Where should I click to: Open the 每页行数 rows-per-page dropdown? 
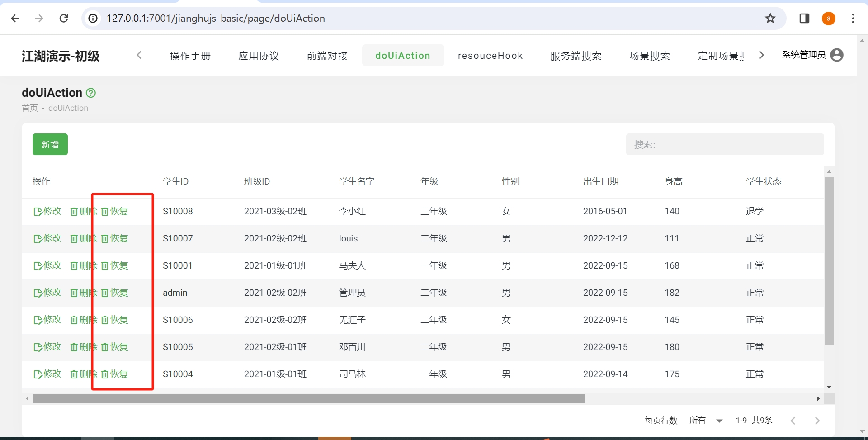point(705,420)
